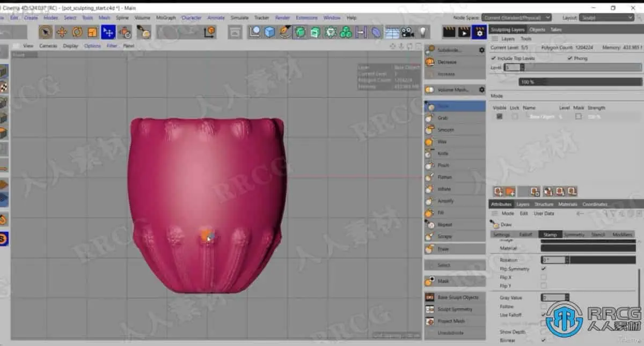Select the Pinch sculpt brush
The image size is (644, 346).
(455, 165)
